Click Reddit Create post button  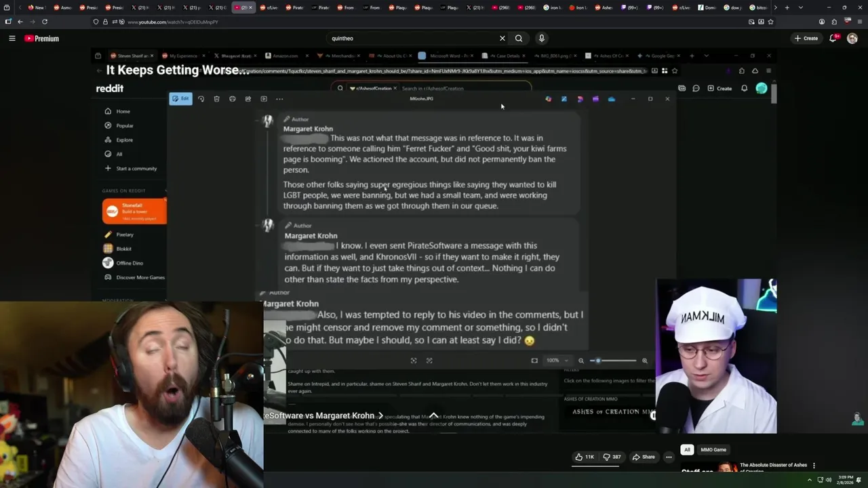719,88
